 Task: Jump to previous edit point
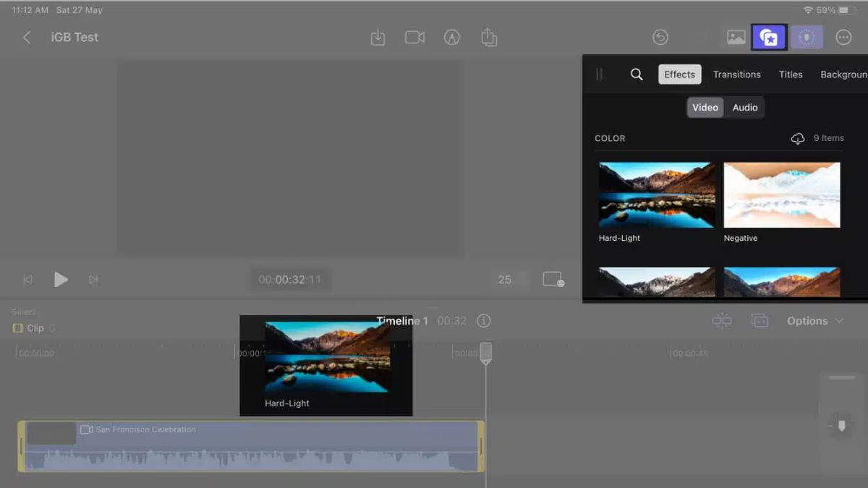click(x=27, y=280)
